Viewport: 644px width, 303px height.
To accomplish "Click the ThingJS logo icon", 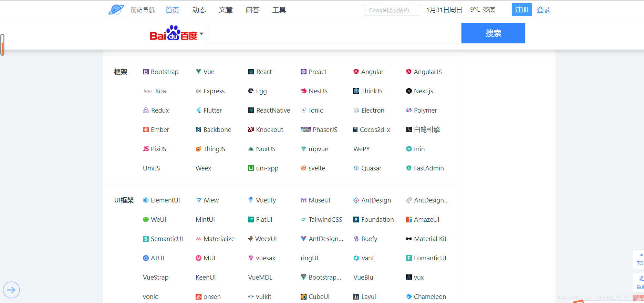I will (x=198, y=149).
